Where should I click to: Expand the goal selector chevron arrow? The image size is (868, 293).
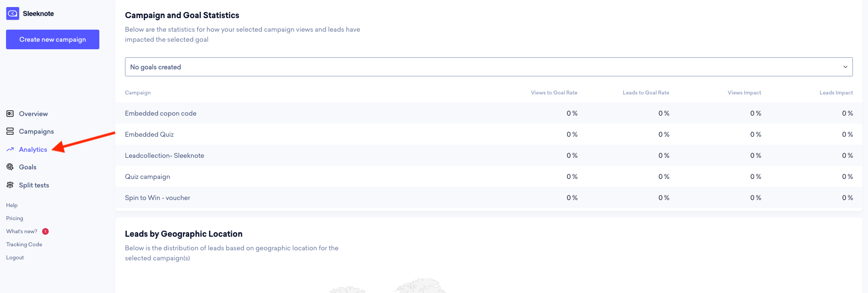tap(845, 67)
